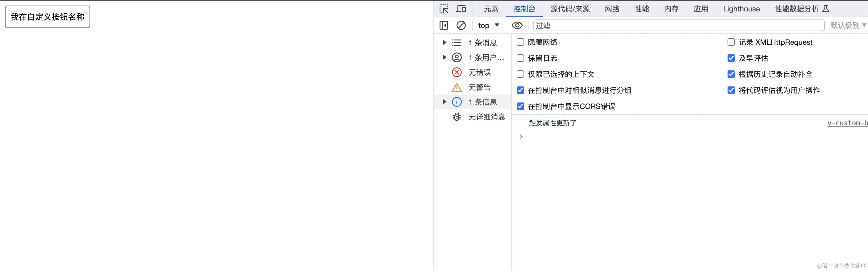
Task: Click the blue info icon 1 条信息
Action: click(457, 102)
